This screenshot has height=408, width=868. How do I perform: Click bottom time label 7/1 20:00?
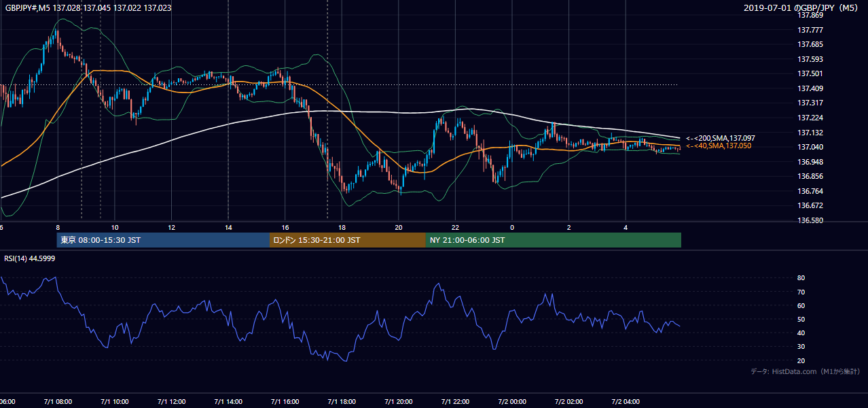click(399, 402)
